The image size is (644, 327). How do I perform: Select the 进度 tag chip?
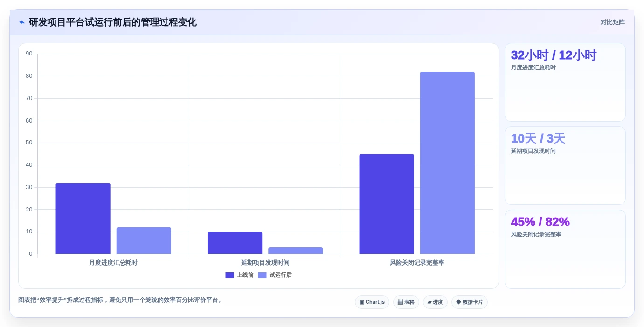pyautogui.click(x=435, y=302)
